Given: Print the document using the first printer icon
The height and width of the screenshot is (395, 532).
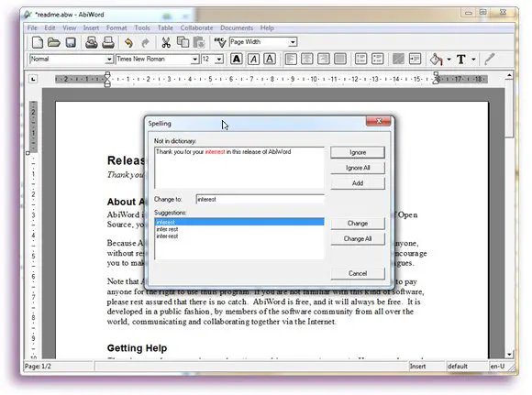Looking at the screenshot, I should point(92,42).
